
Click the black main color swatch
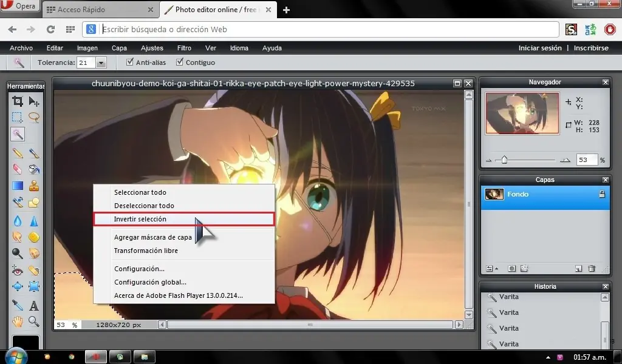26,343
